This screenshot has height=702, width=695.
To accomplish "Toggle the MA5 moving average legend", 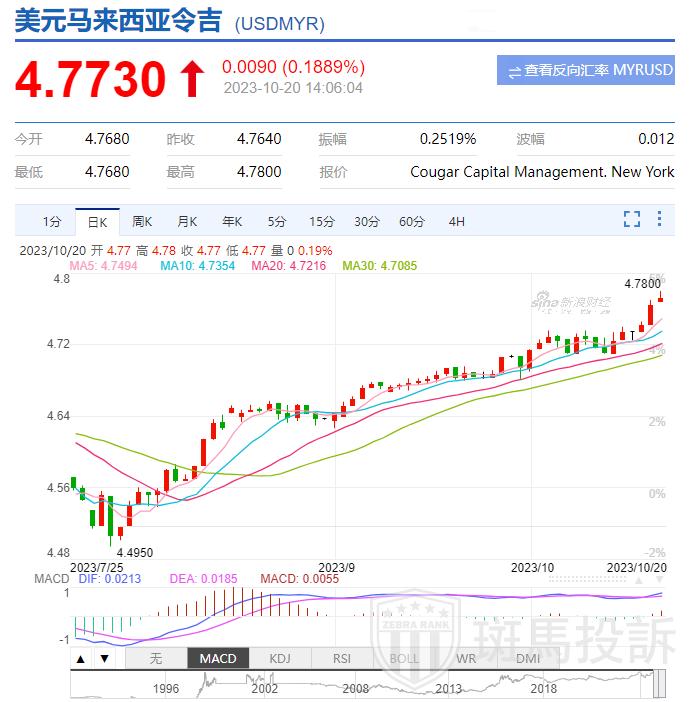I will pos(102,266).
